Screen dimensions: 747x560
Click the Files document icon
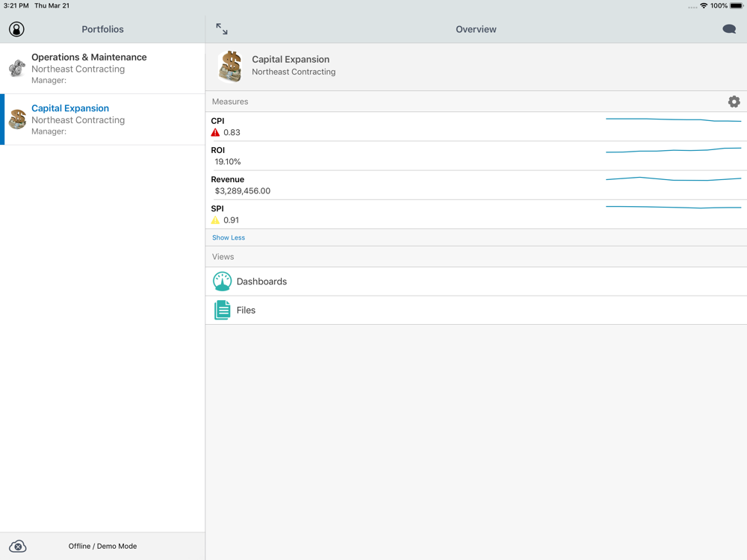pyautogui.click(x=222, y=310)
